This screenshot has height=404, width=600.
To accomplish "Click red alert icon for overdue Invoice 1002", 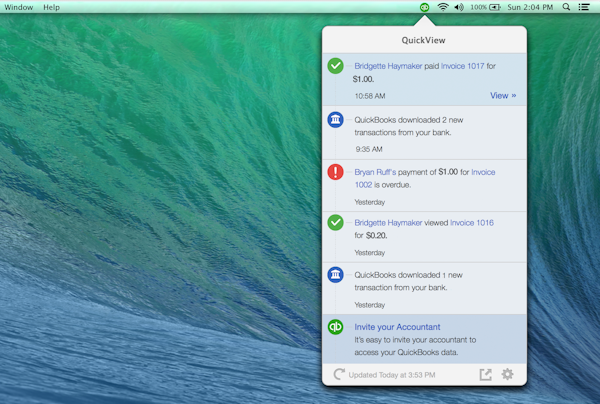I will coord(335,172).
